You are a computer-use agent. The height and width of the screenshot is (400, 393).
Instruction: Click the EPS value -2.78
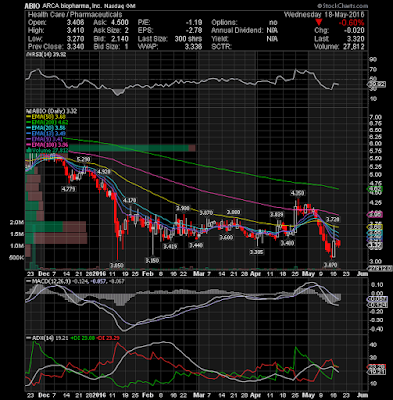[194, 31]
